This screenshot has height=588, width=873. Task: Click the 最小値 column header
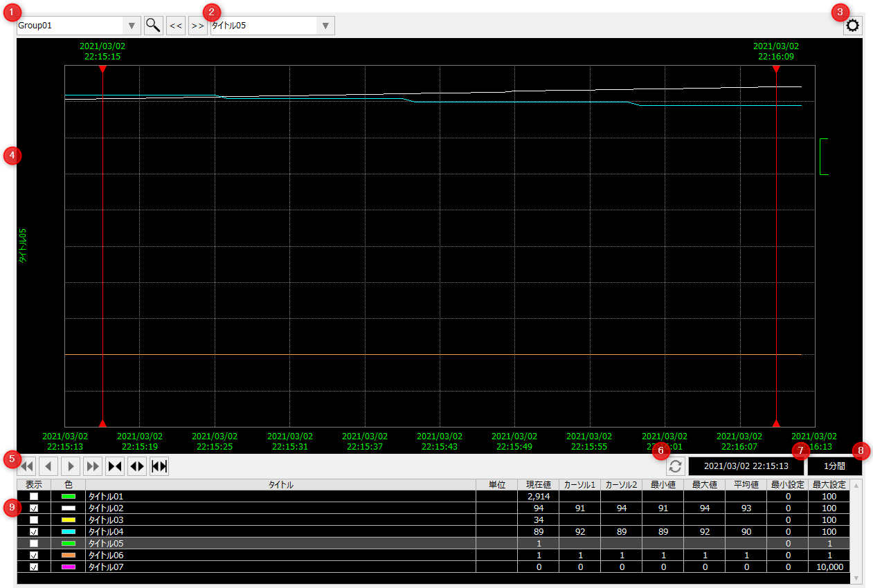[663, 485]
